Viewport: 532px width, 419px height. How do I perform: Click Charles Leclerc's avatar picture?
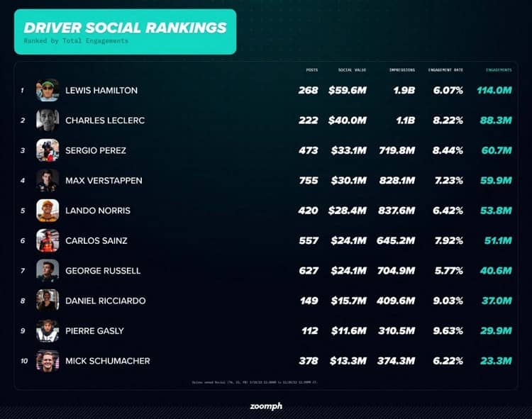48,121
